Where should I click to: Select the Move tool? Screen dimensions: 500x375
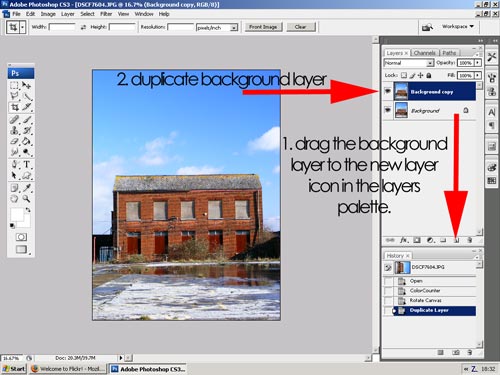pyautogui.click(x=27, y=85)
